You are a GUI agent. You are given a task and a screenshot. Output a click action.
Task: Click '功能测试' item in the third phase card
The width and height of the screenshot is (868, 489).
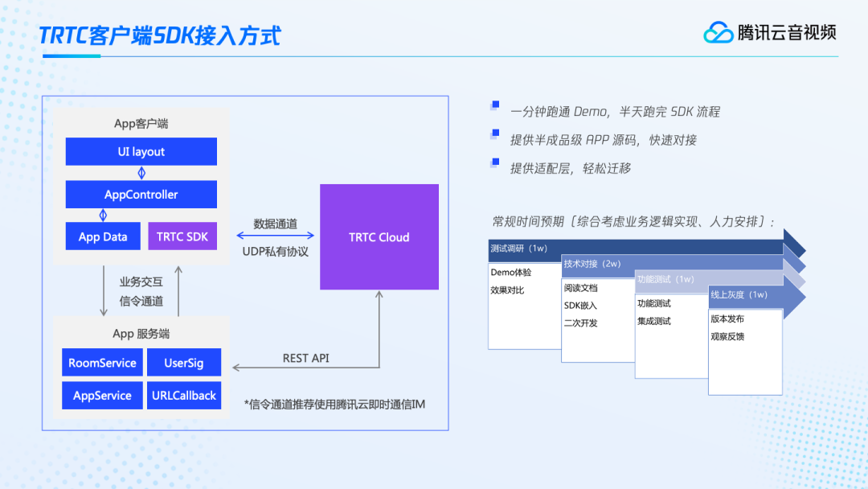pyautogui.click(x=653, y=303)
